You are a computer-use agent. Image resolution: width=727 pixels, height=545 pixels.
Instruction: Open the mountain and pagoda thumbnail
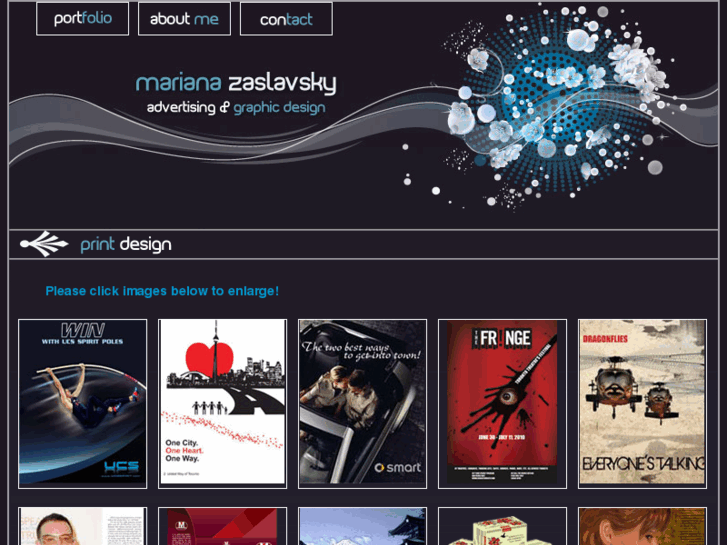click(363, 526)
